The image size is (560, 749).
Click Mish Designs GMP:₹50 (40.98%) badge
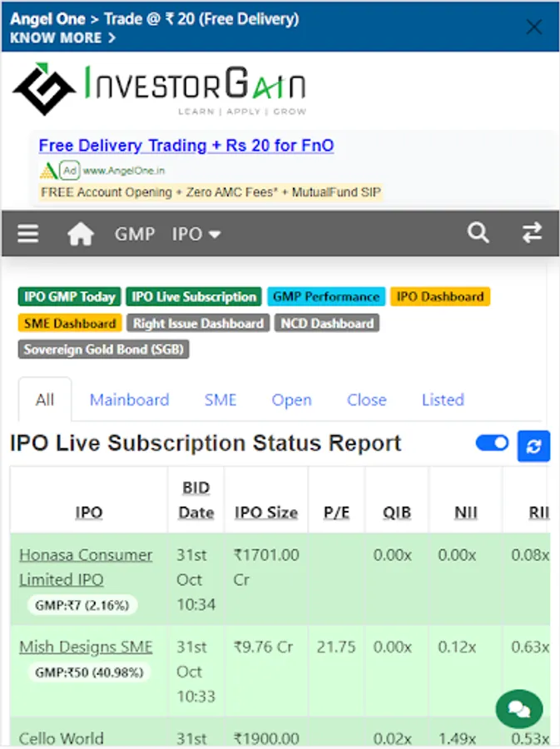89,672
